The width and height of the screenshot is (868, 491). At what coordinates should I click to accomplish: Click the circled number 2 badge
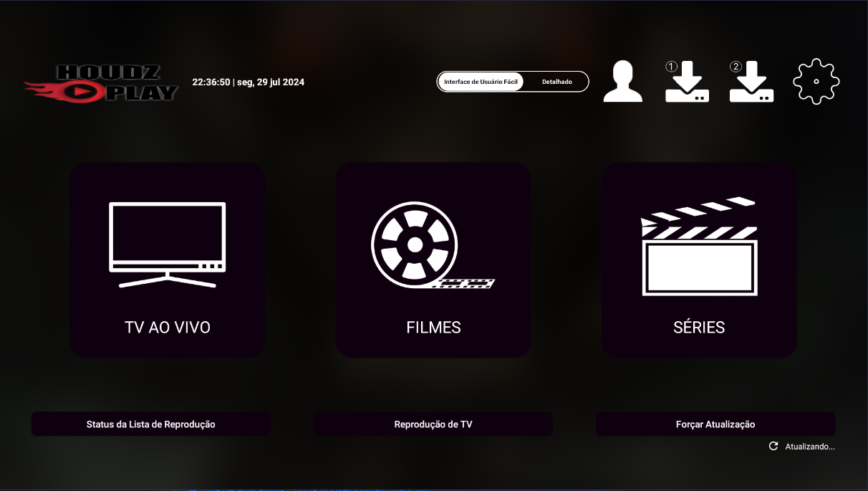click(736, 67)
